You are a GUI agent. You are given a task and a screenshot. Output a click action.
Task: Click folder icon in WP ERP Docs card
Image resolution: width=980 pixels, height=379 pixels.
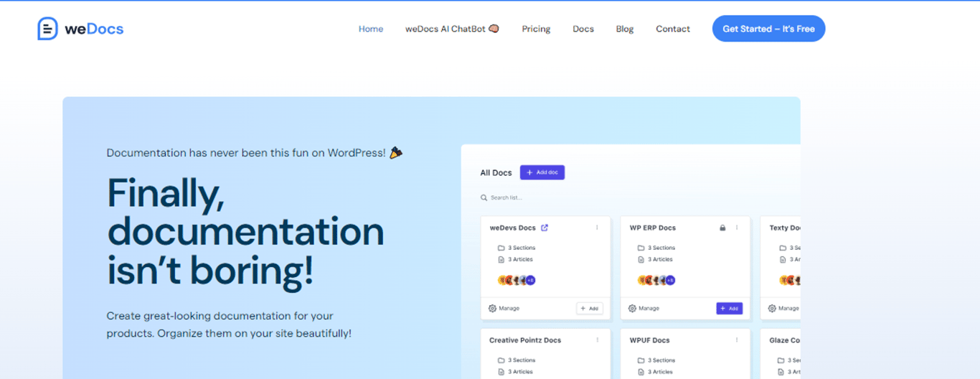tap(641, 248)
